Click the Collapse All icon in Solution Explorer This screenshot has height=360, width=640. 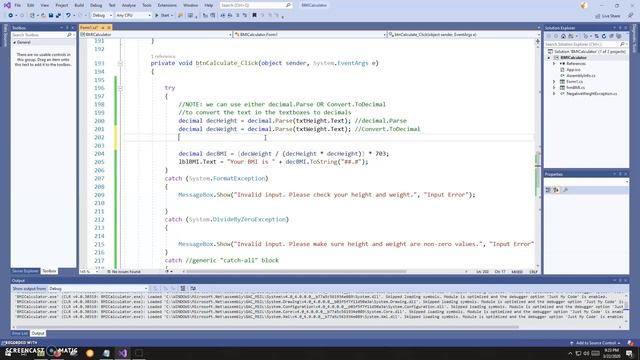(x=611, y=36)
